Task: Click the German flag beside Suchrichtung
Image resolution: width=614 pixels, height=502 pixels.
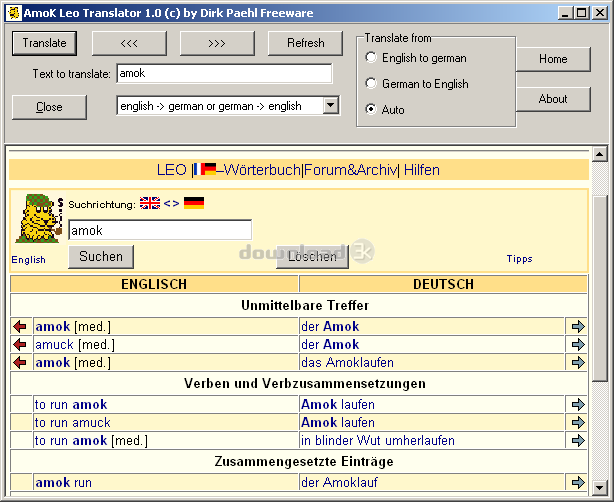Action: coord(194,203)
